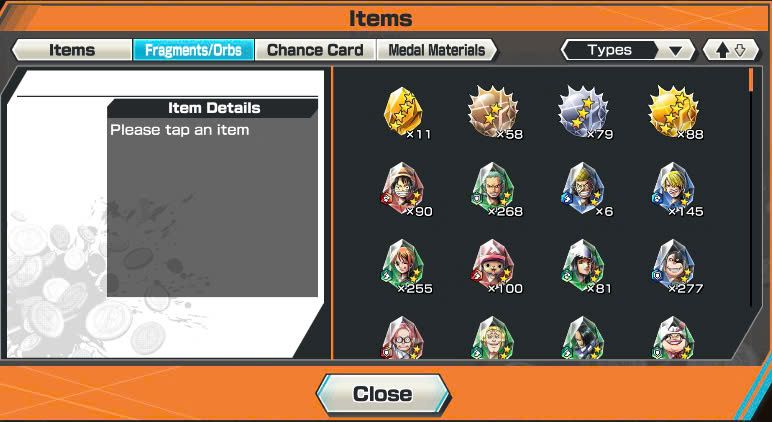Tap orange-haired character fragment ×255
The height and width of the screenshot is (422, 772).
tap(404, 266)
